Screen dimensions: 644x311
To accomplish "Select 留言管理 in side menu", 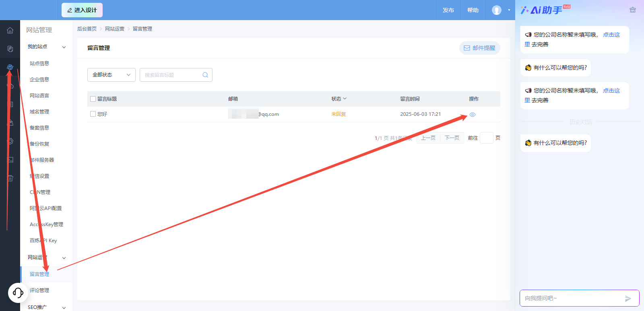I will click(x=39, y=274).
